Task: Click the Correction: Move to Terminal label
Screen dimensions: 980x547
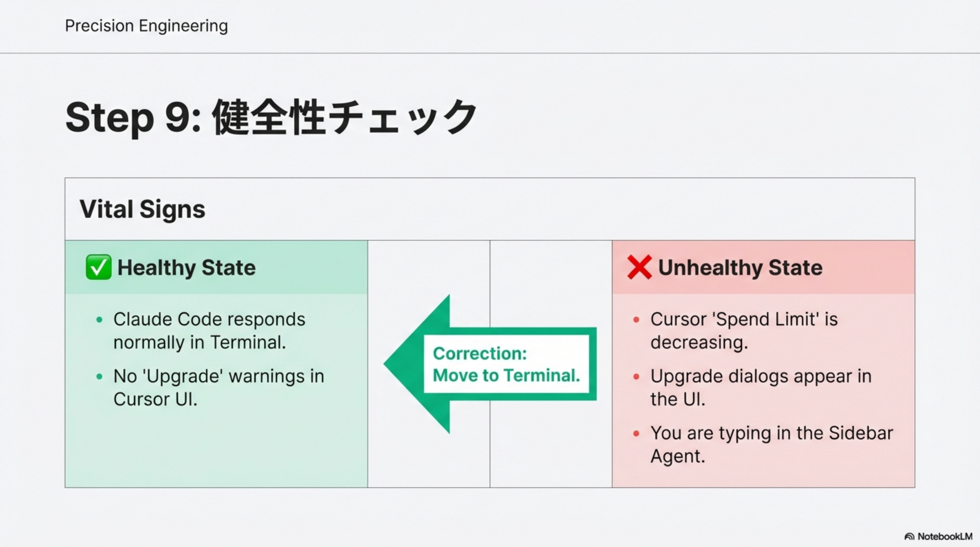Action: 506,364
